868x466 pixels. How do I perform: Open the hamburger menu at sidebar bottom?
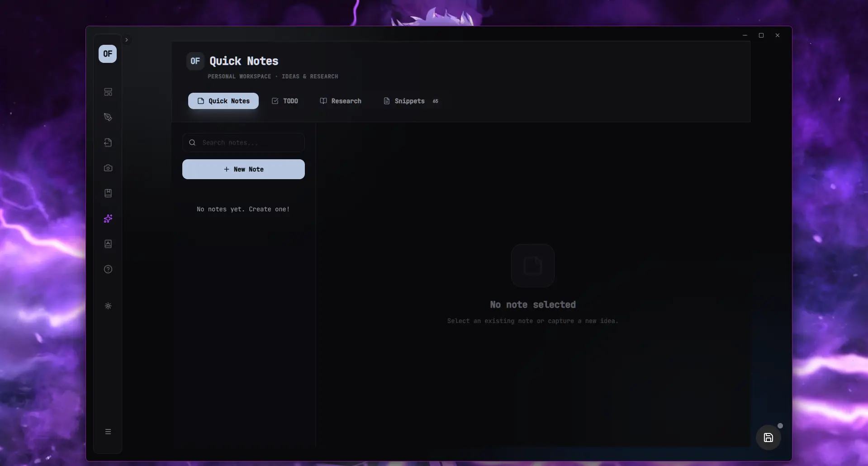point(108,432)
